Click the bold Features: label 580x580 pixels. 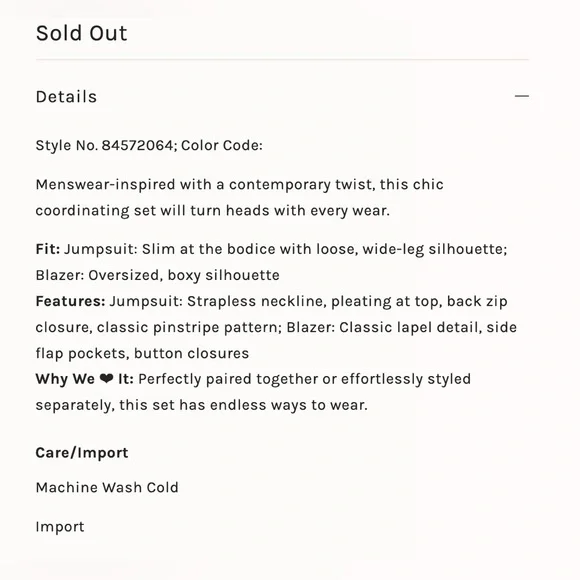[70, 301]
